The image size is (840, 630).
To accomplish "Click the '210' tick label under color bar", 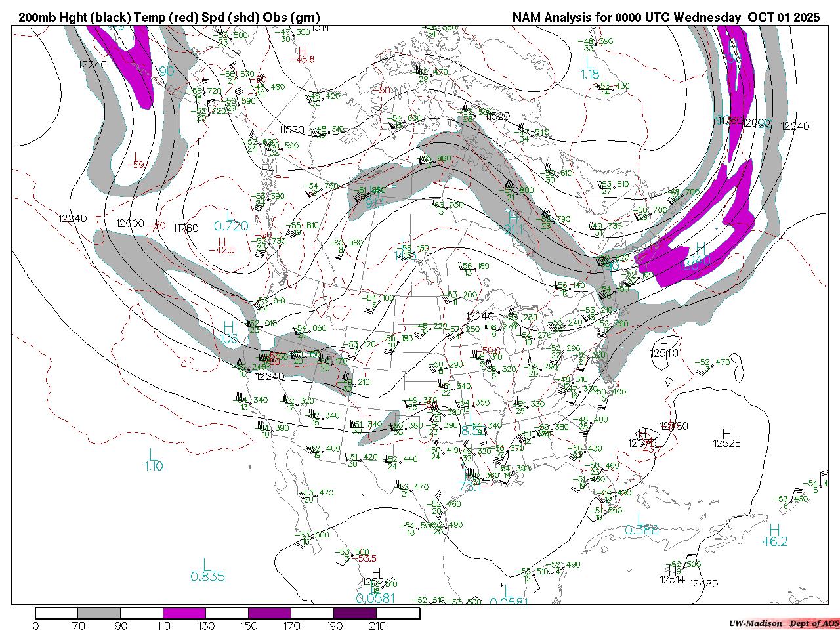I will (377, 625).
